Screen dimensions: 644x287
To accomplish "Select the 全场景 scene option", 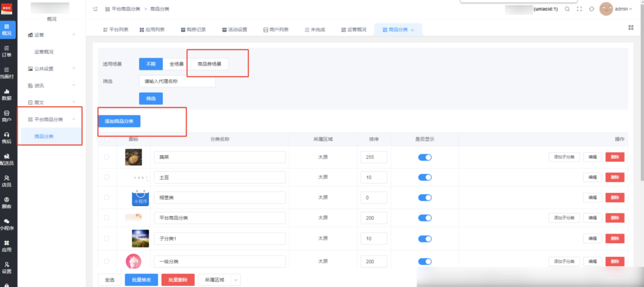I will pyautogui.click(x=177, y=64).
